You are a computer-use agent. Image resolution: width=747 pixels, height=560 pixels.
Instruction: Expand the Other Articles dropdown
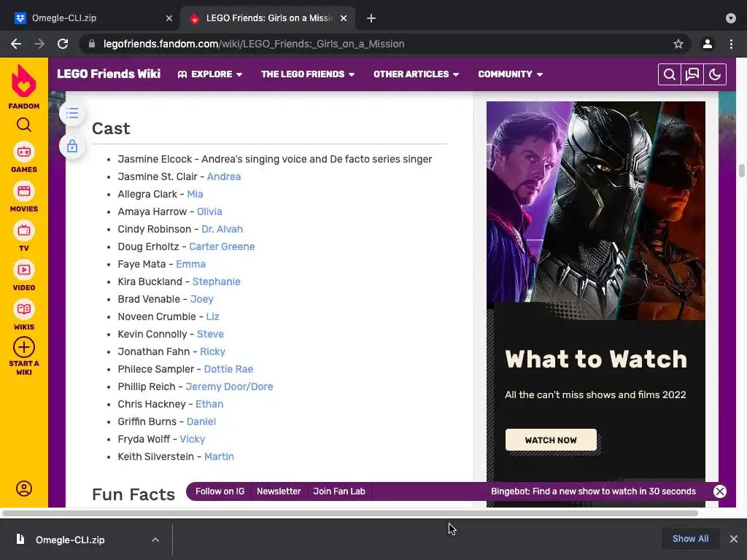(416, 74)
